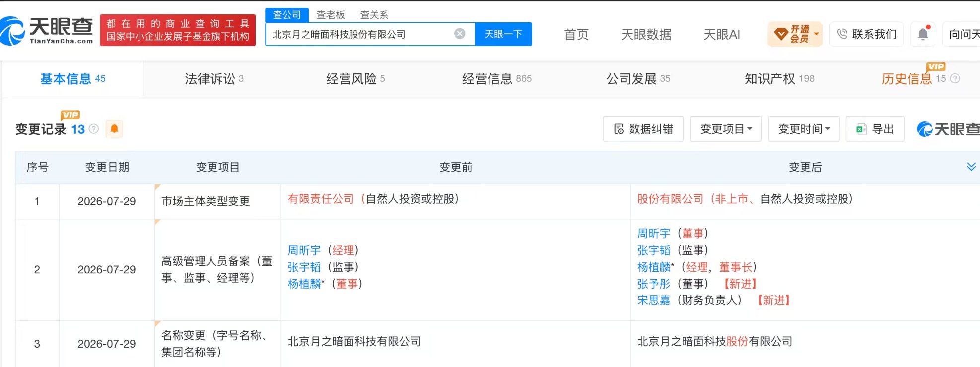Select the 历史信息 tab
The height and width of the screenshot is (367, 980).
coord(913,79)
